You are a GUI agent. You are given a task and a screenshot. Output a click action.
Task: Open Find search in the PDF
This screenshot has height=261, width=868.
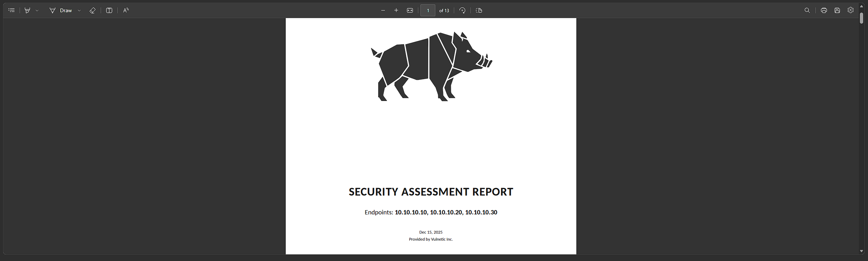tap(807, 10)
